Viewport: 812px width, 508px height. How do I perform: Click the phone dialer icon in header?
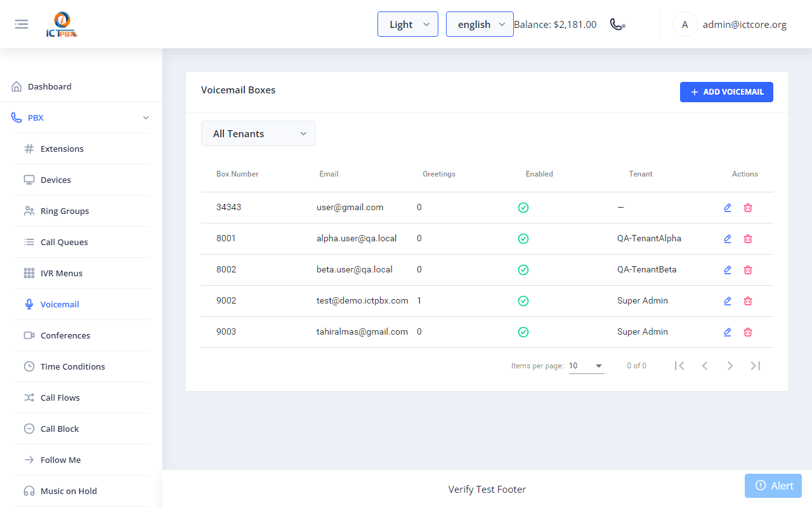point(617,24)
